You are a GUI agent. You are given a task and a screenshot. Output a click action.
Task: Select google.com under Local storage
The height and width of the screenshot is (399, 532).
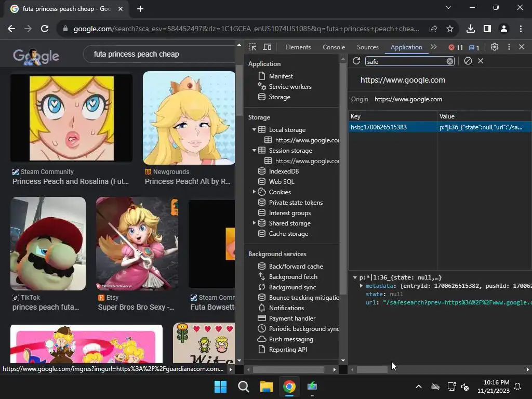tap(307, 140)
